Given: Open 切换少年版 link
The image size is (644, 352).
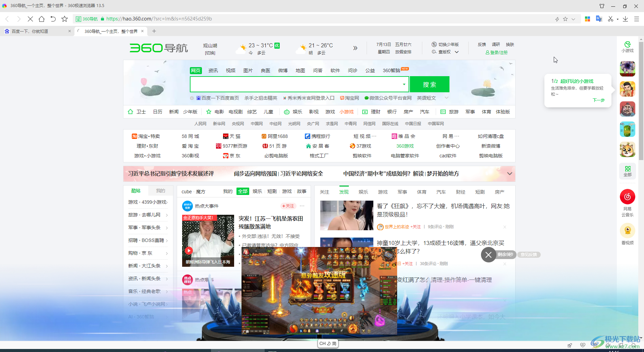Looking at the screenshot, I should (x=445, y=44).
